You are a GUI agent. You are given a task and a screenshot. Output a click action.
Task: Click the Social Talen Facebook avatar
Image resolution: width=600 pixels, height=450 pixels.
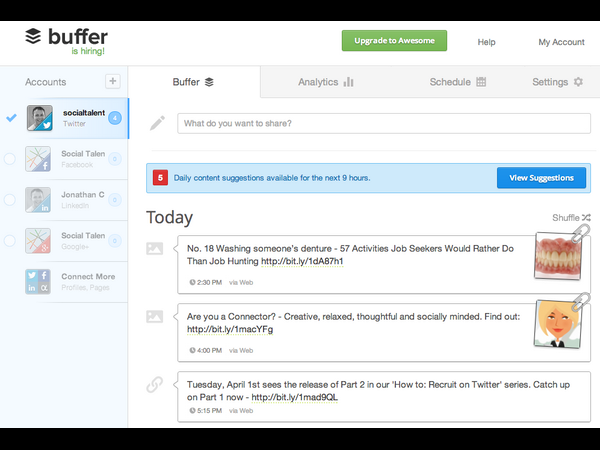38,159
